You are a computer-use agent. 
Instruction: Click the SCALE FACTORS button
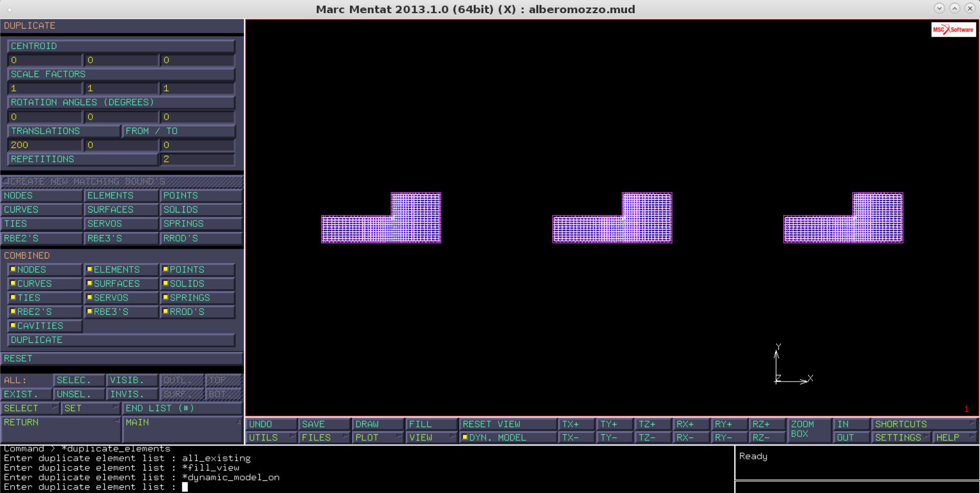pos(121,74)
